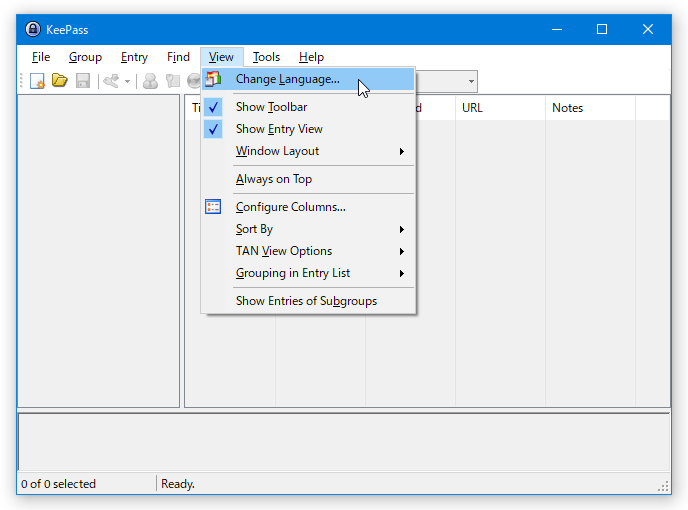Maximize the KeePass window
The width and height of the screenshot is (688, 510).
tap(602, 29)
